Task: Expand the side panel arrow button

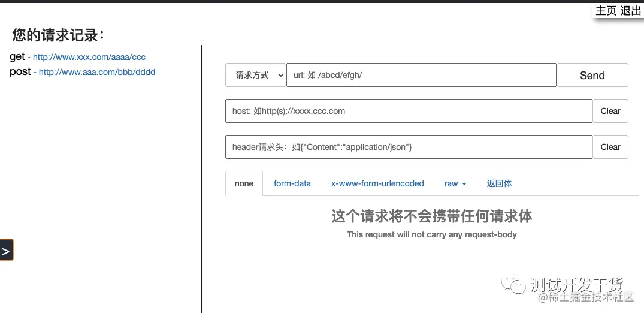Action: pos(6,250)
